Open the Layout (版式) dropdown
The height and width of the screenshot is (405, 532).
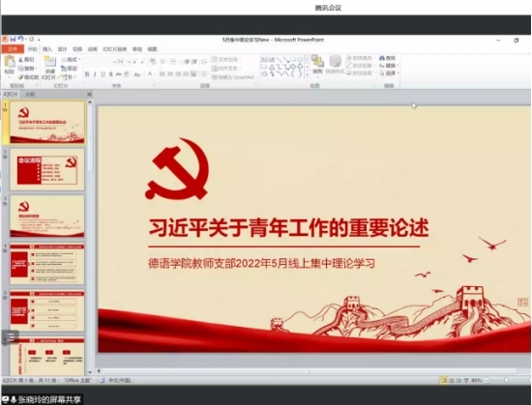(71, 59)
